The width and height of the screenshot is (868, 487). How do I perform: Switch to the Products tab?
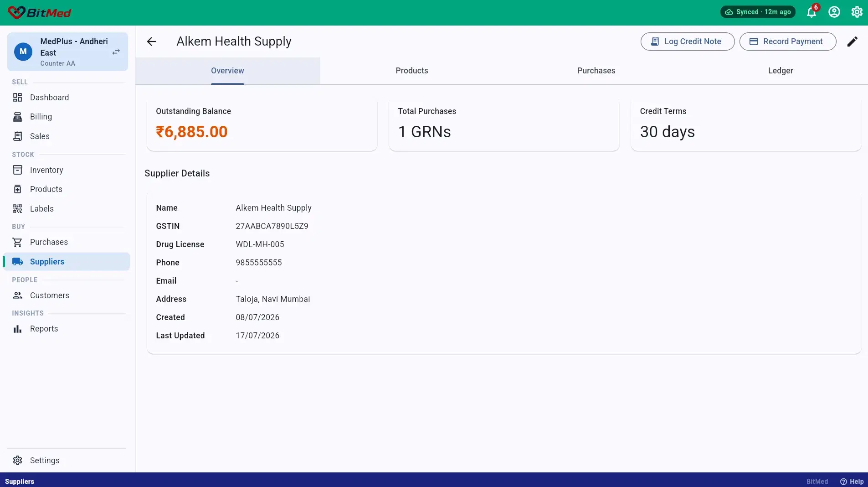[x=412, y=71]
